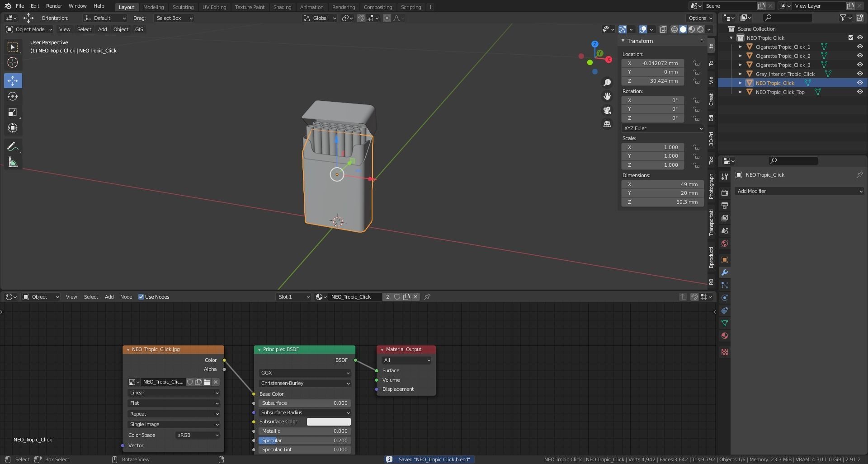
Task: Select the Cursor tool in viewport toolbar
Action: [13, 62]
